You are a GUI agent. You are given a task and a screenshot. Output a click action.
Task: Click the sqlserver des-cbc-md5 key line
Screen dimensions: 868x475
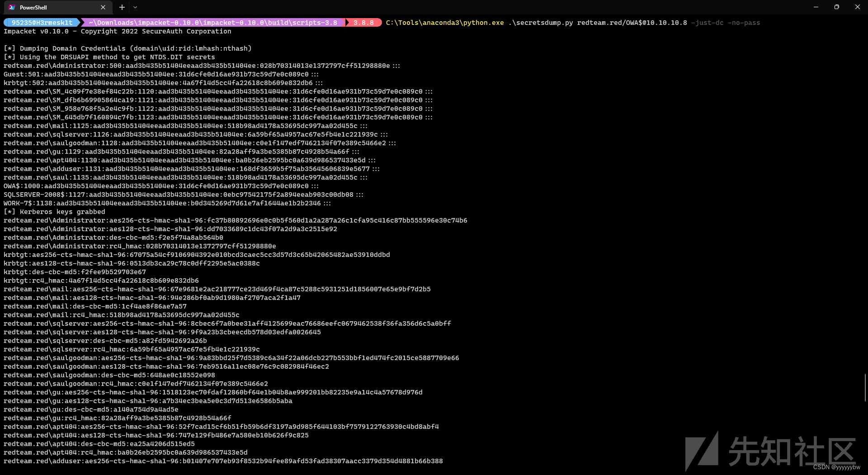point(105,341)
